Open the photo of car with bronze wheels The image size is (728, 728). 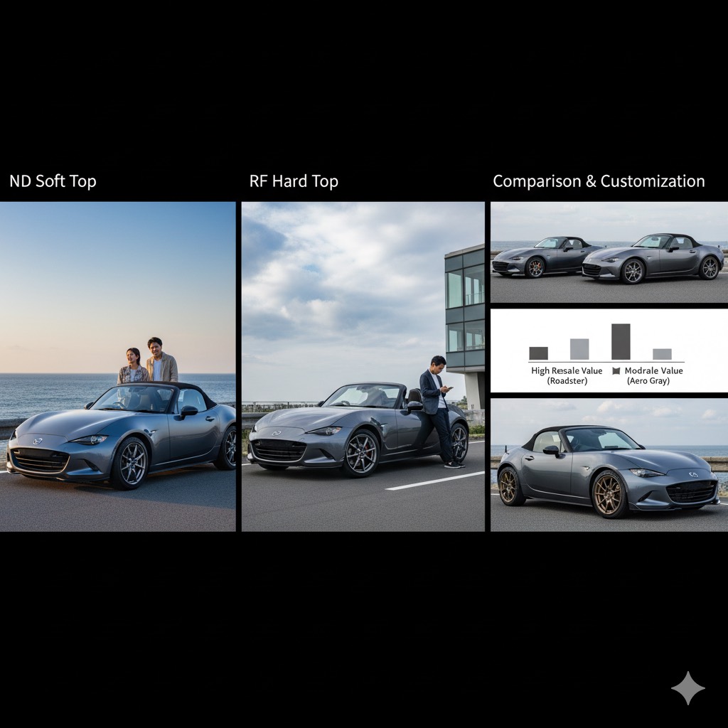[x=609, y=464]
